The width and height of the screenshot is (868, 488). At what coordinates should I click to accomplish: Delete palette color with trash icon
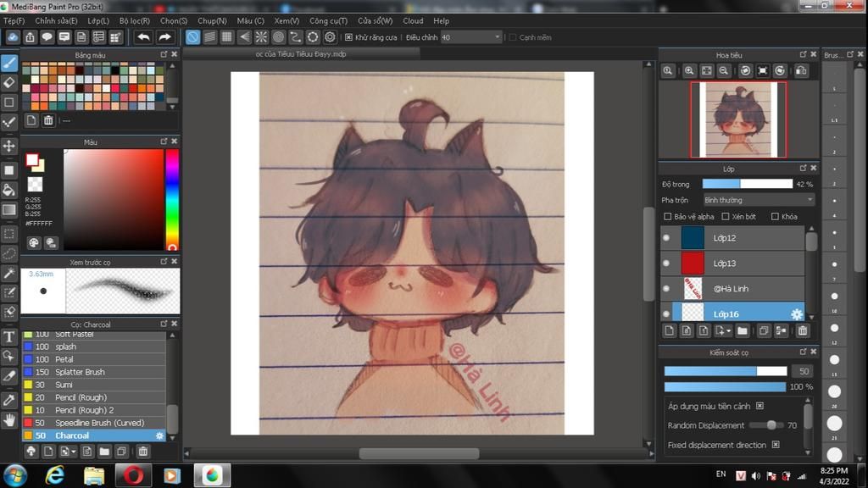click(48, 120)
